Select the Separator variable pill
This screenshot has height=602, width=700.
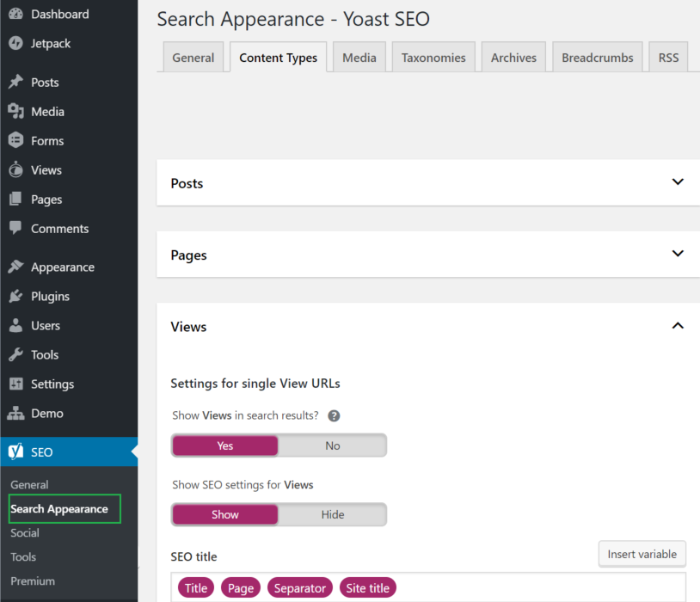[x=299, y=587]
